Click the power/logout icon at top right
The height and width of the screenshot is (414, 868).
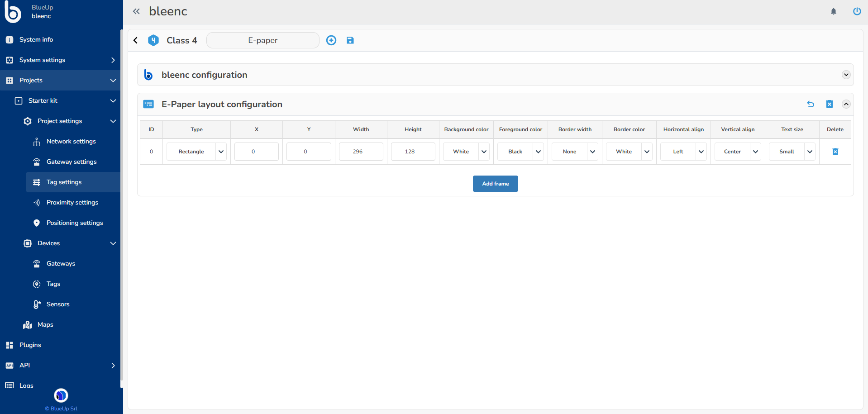click(x=857, y=11)
